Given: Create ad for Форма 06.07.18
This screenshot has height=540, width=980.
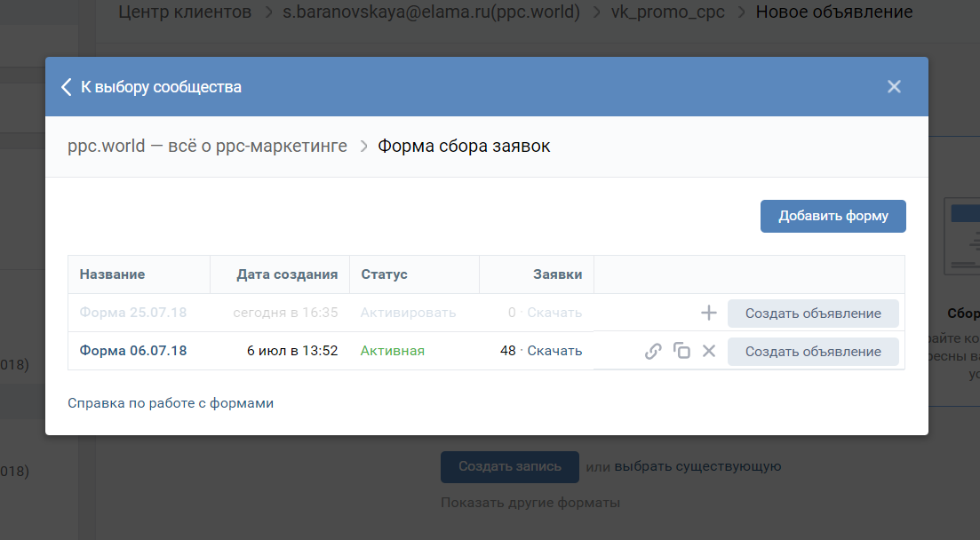Looking at the screenshot, I should click(813, 351).
